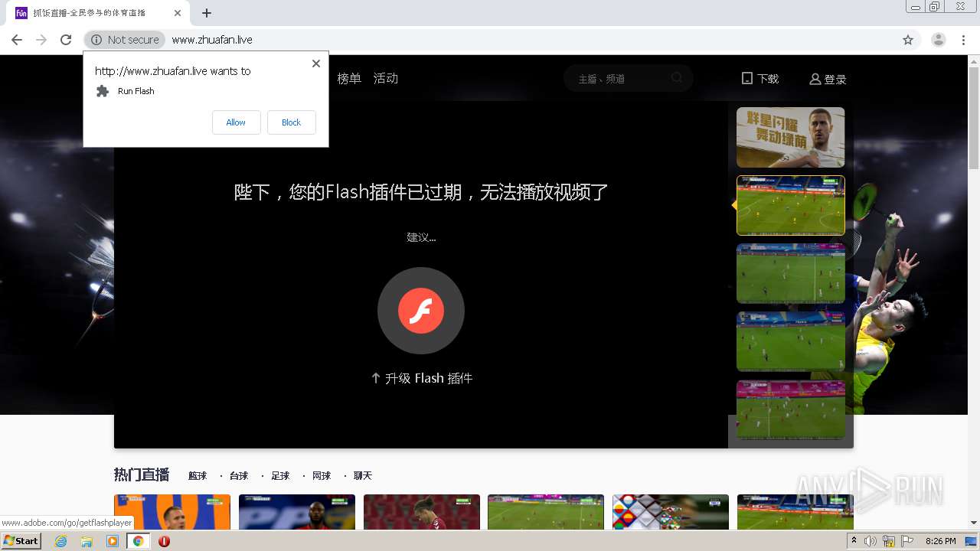Bookmark this page with the star icon

908,40
